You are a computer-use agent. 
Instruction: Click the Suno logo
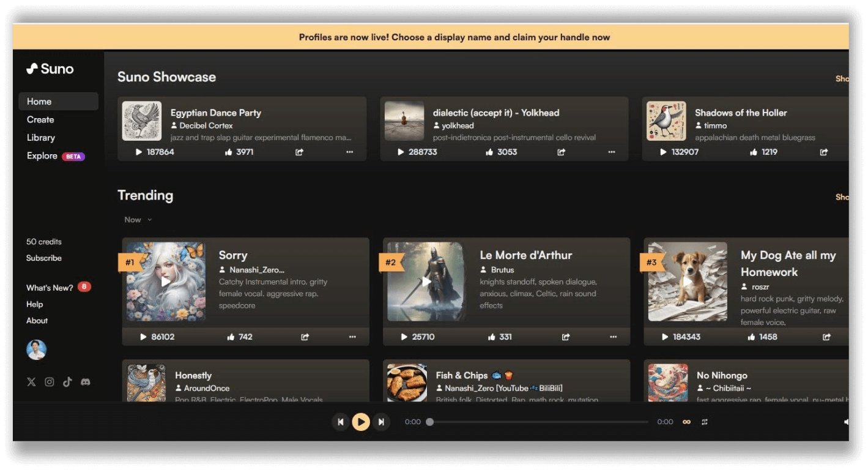[x=50, y=69]
